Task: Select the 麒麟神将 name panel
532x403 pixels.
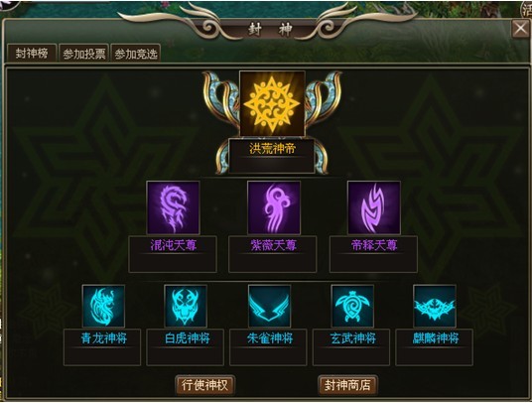Action: click(x=435, y=347)
